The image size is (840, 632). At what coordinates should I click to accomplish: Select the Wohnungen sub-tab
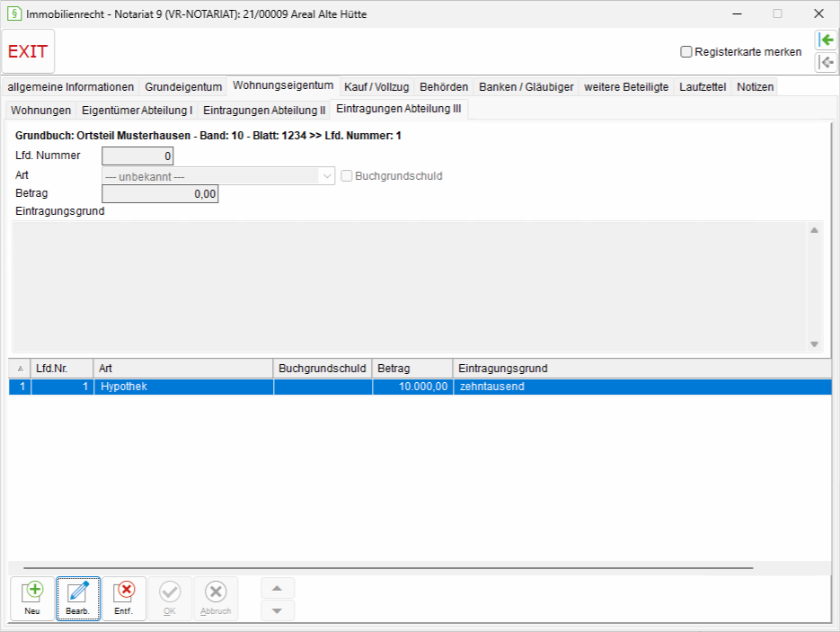coord(40,110)
